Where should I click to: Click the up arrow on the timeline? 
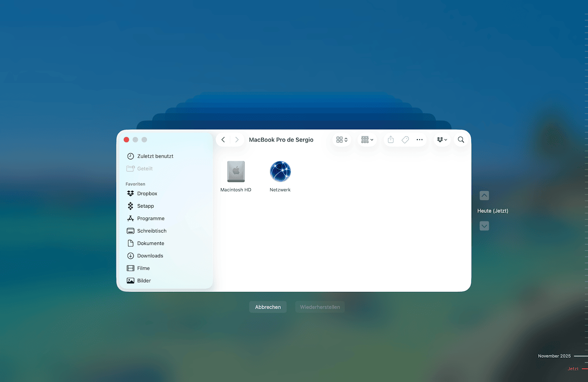click(484, 195)
